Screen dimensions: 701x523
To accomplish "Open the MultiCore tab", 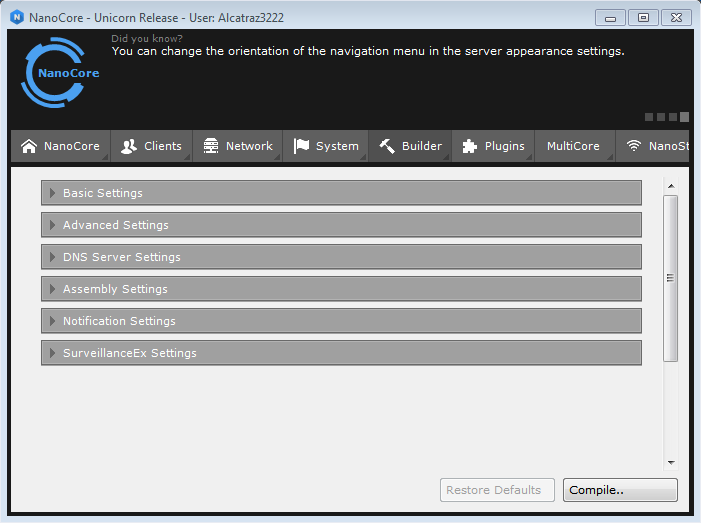I will (x=573, y=146).
